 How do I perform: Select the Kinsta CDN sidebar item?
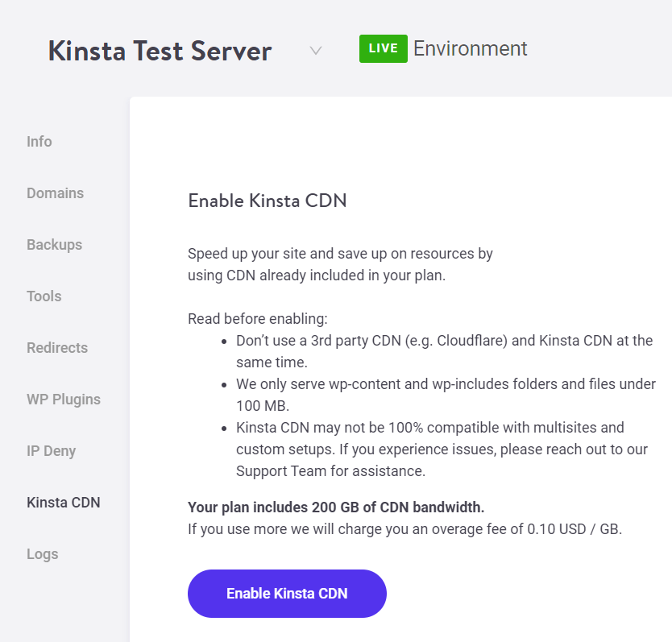64,503
